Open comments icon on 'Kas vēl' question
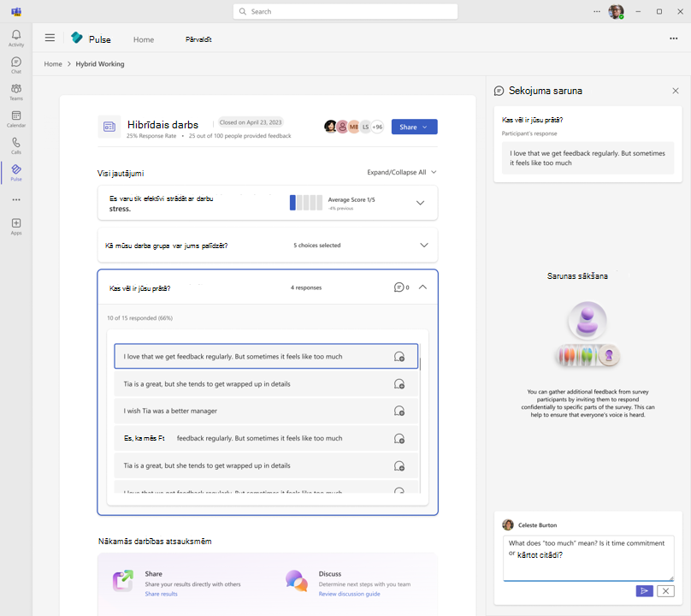The width and height of the screenshot is (691, 616). pos(399,287)
